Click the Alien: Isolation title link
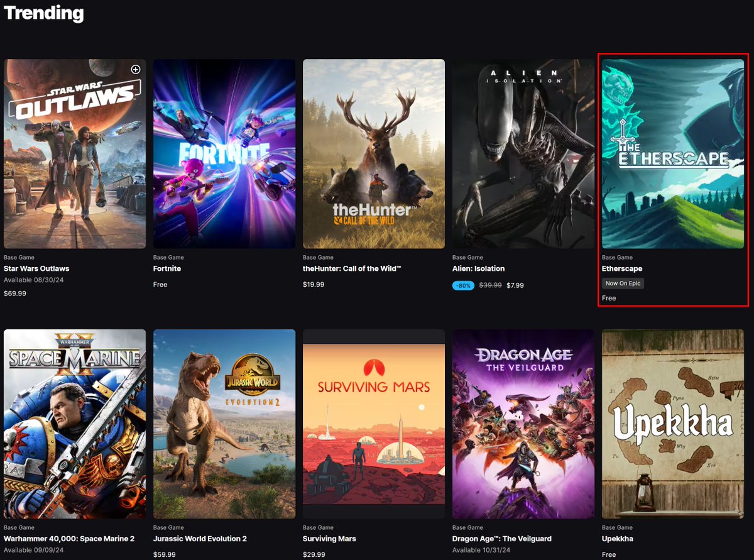This screenshot has width=754, height=560. pos(479,268)
